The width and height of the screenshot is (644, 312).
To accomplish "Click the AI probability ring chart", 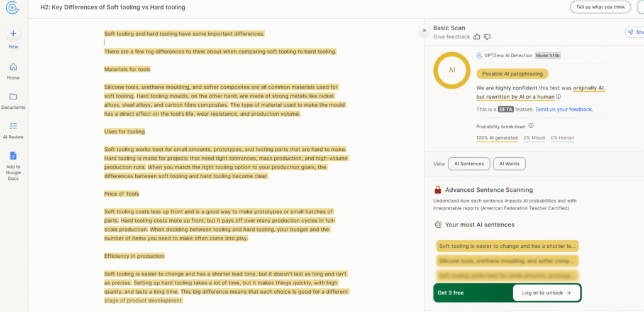I will point(452,70).
